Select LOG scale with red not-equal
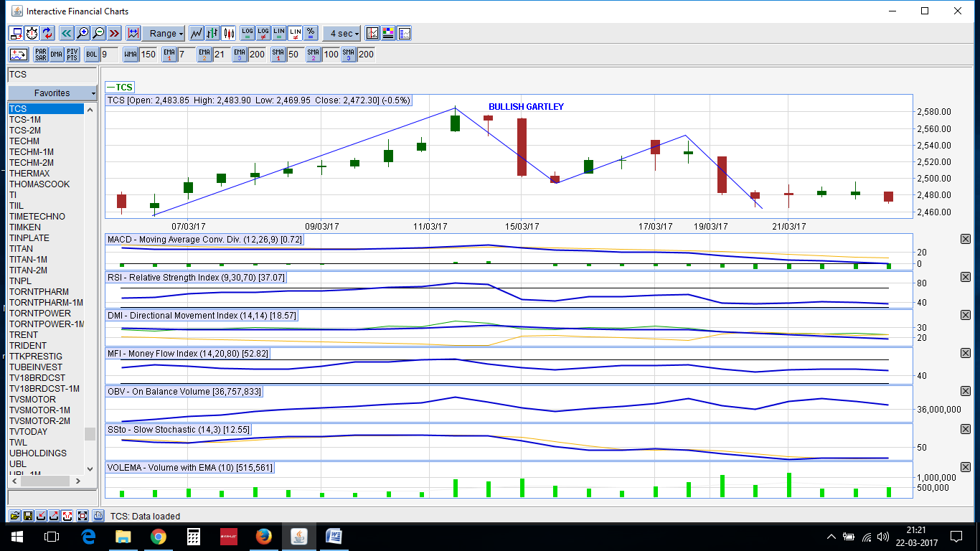Screen dimensions: 980x551 pyautogui.click(x=263, y=33)
